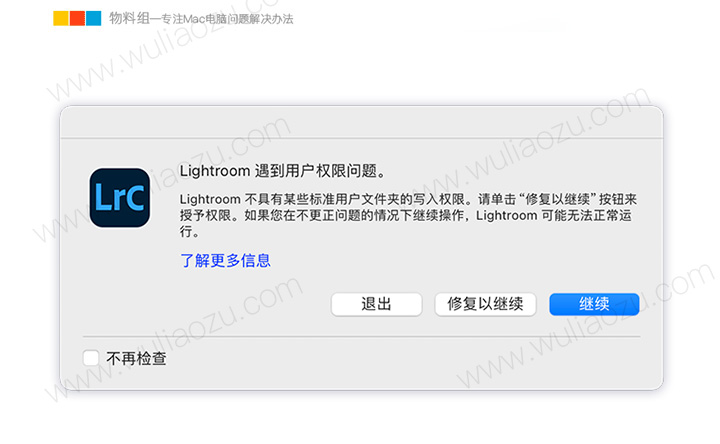Click the red square in the 物料组 logo
The width and height of the screenshot is (720, 444).
click(77, 18)
